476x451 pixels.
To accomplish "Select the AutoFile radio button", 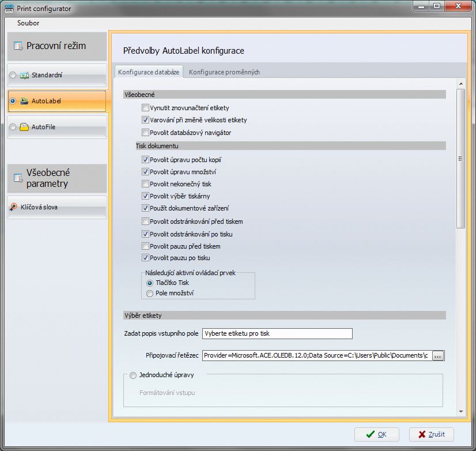I will click(x=13, y=127).
